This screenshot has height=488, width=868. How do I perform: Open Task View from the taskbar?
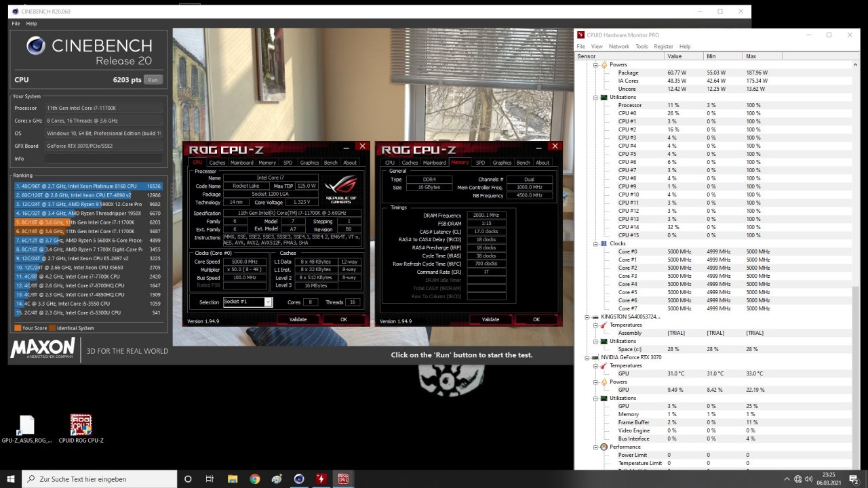click(210, 479)
